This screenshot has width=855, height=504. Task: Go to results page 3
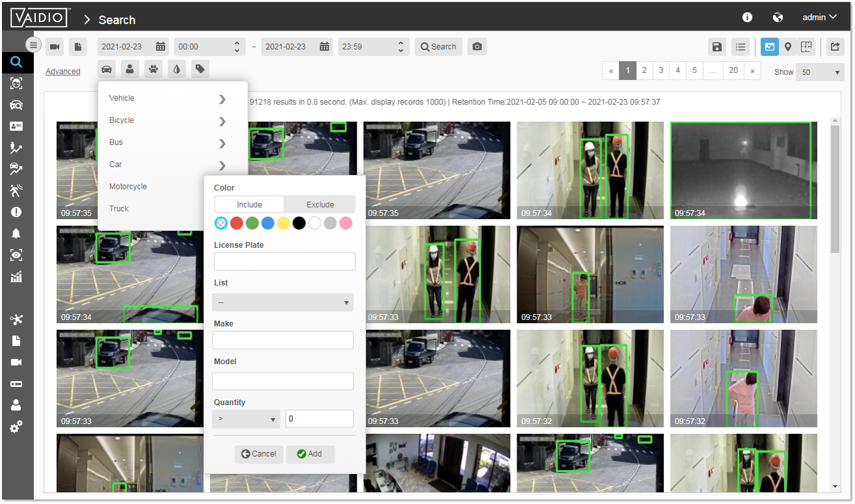661,70
